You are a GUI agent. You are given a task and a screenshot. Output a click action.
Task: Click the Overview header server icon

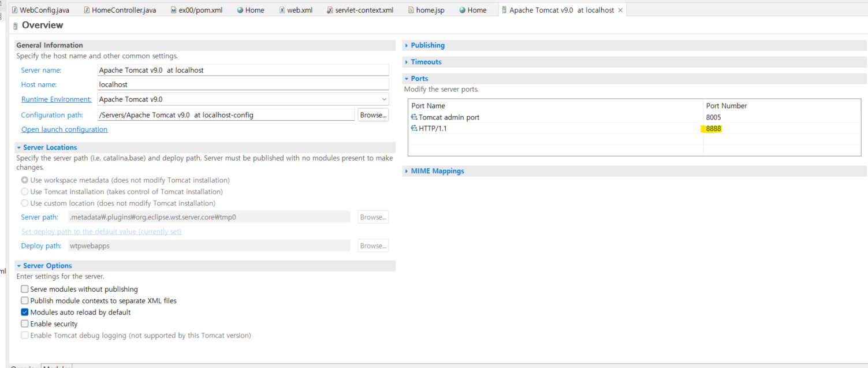click(16, 25)
